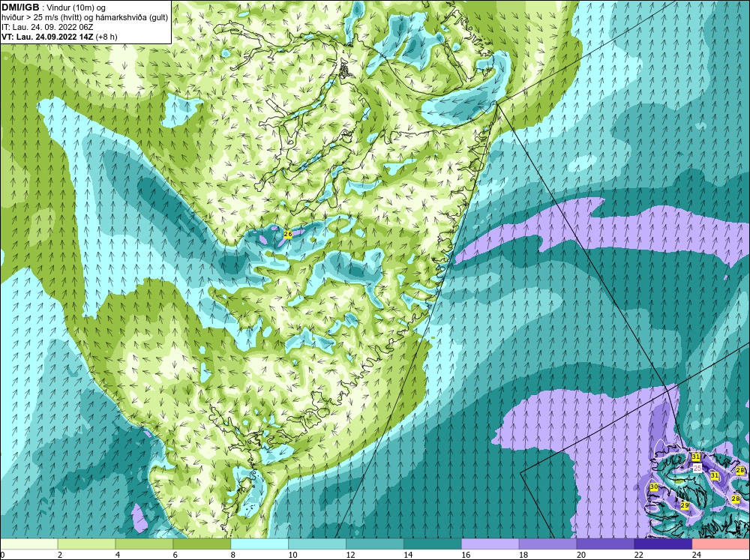The width and height of the screenshot is (750, 560).
Task: Click the olive green 6–8 legend swatch
Action: pos(202,544)
